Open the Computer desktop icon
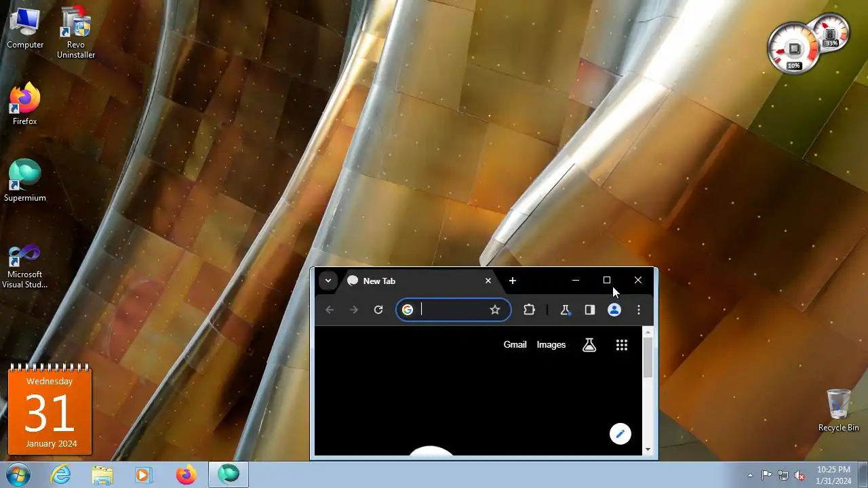 coord(25,28)
